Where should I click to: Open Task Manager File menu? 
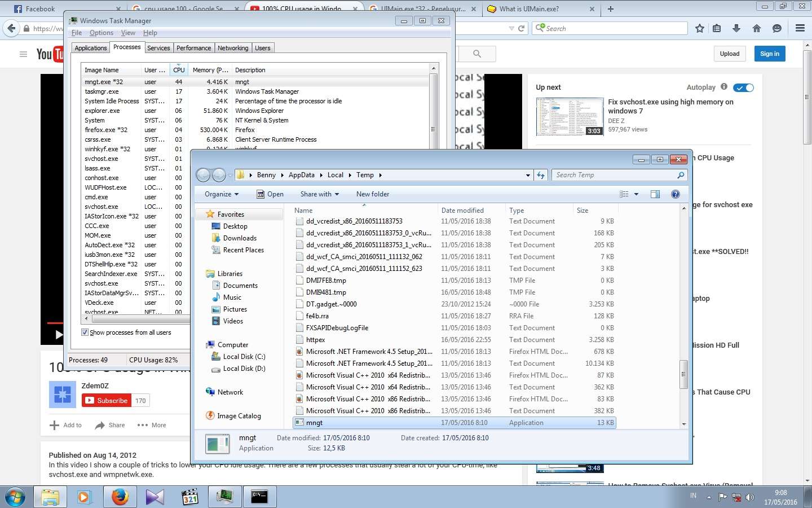point(77,33)
